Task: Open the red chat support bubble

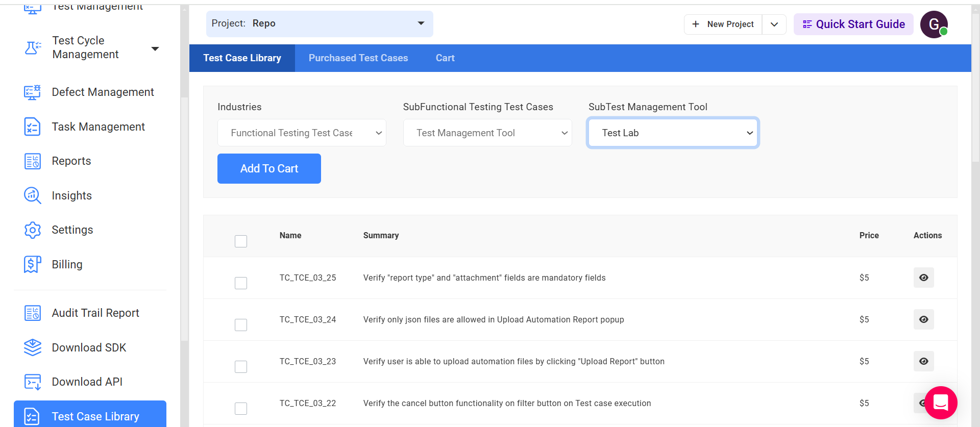Action: (941, 403)
